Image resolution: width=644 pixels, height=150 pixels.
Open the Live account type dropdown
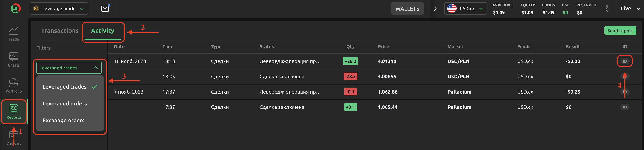point(629,8)
